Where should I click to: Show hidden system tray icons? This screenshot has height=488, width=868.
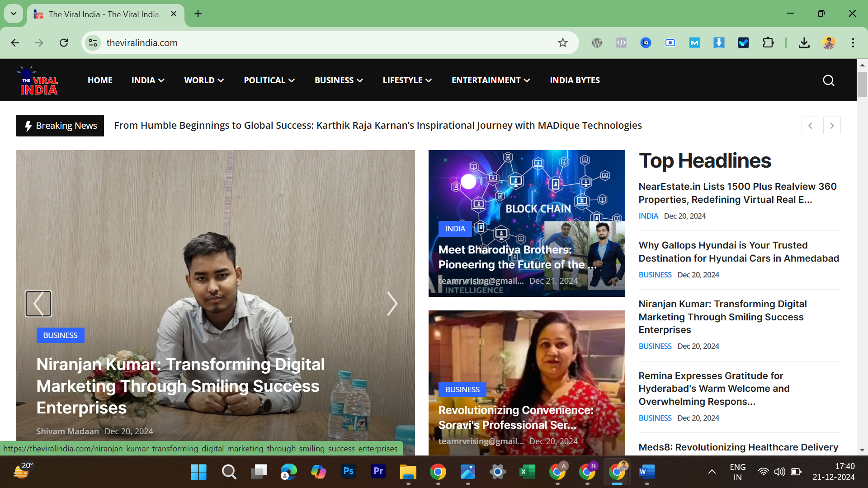point(712,472)
